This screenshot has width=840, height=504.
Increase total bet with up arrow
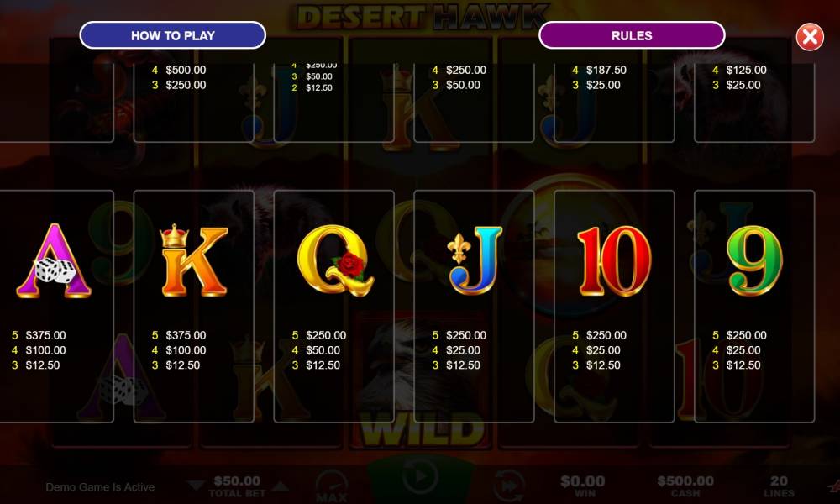tap(280, 486)
